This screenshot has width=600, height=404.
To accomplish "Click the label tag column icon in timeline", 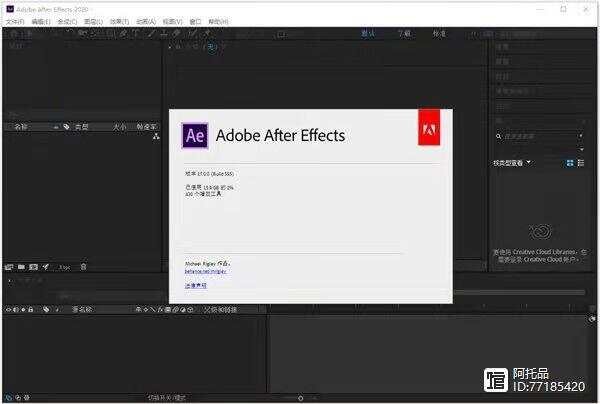I will pyautogui.click(x=46, y=310).
